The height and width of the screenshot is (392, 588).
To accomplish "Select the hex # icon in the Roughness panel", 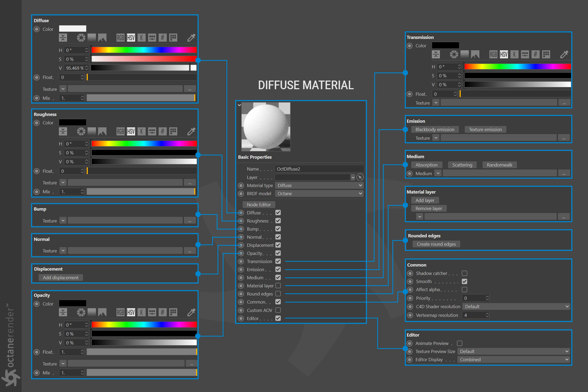I will pos(162,131).
